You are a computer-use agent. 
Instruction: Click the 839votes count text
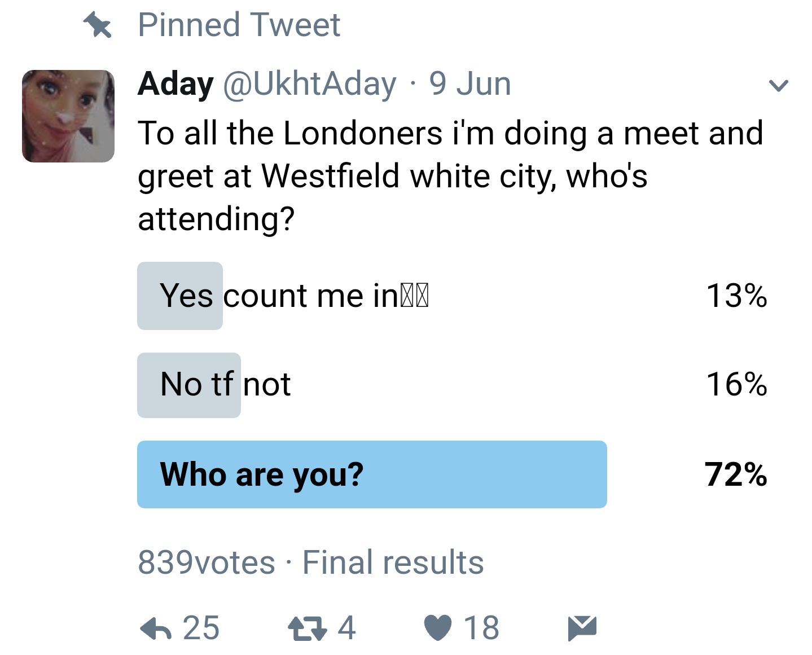point(207,562)
